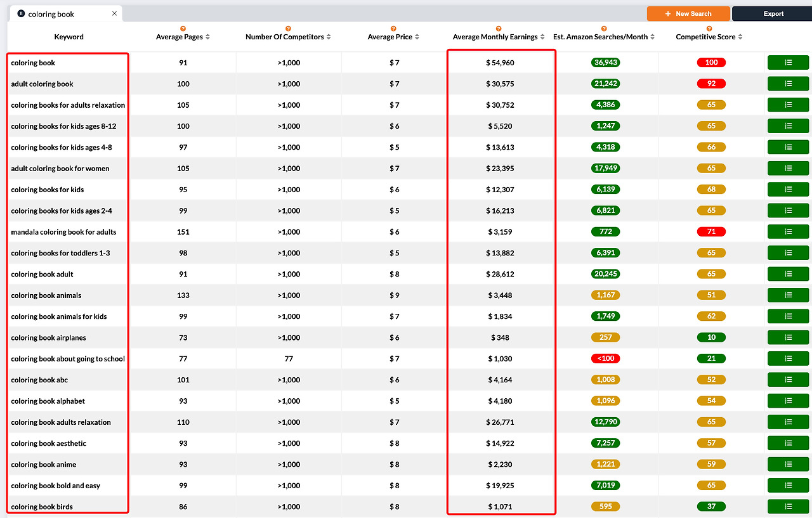812x518 pixels.
Task: Sort by Average Price column
Action: click(417, 37)
